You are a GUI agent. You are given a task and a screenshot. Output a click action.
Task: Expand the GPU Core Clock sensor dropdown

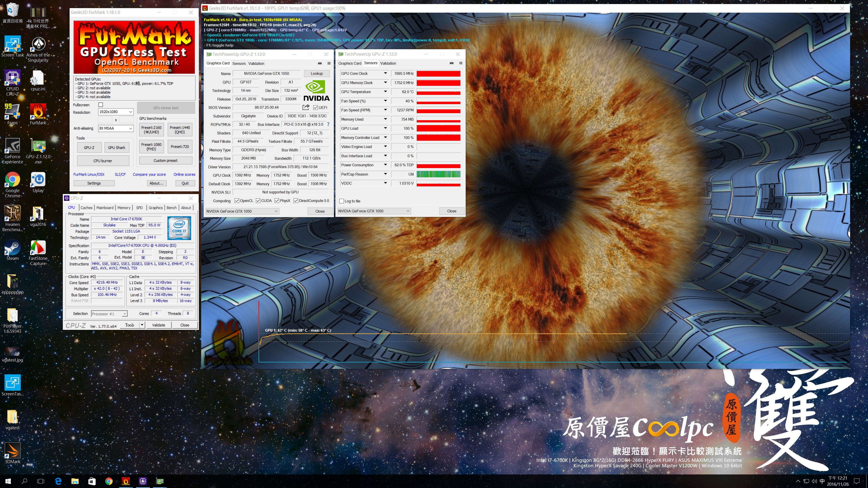385,73
